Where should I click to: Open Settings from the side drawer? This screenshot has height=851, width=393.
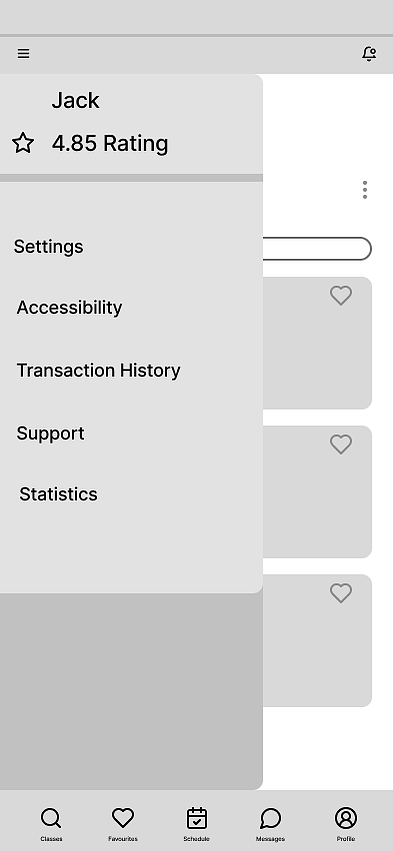[48, 247]
